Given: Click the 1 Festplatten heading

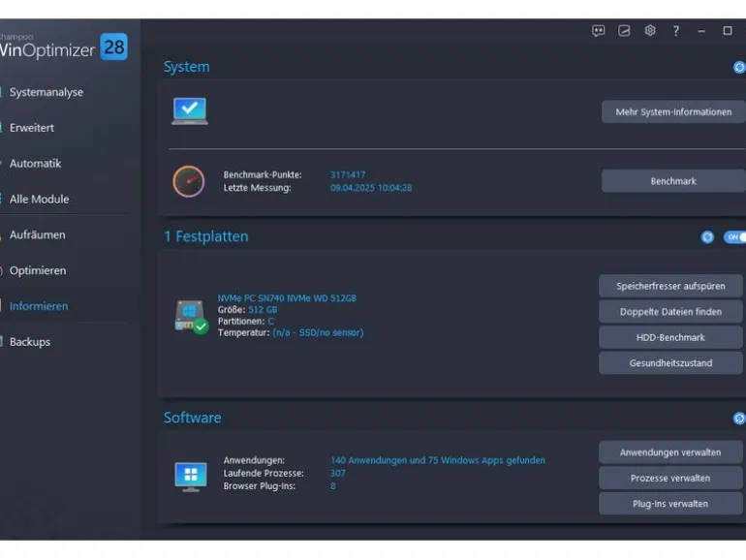Looking at the screenshot, I should [x=206, y=236].
